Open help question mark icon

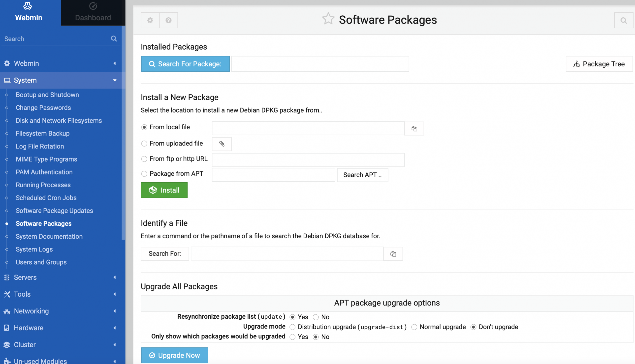(169, 20)
